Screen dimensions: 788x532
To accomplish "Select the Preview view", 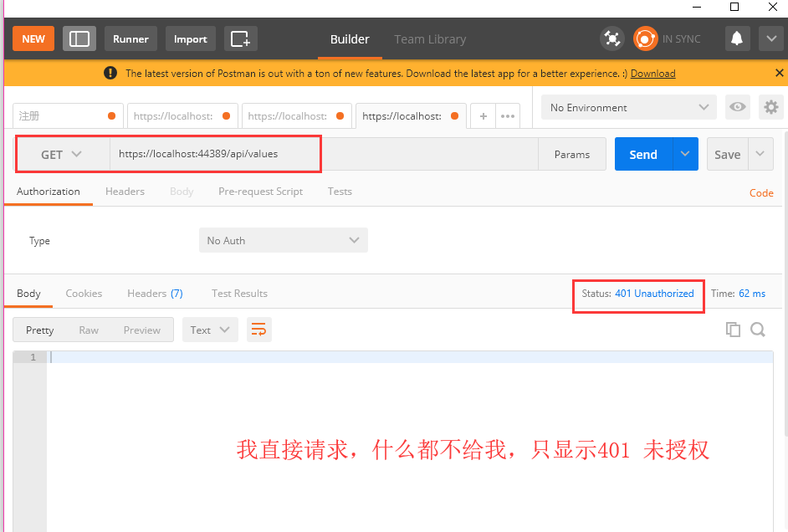I will point(141,330).
